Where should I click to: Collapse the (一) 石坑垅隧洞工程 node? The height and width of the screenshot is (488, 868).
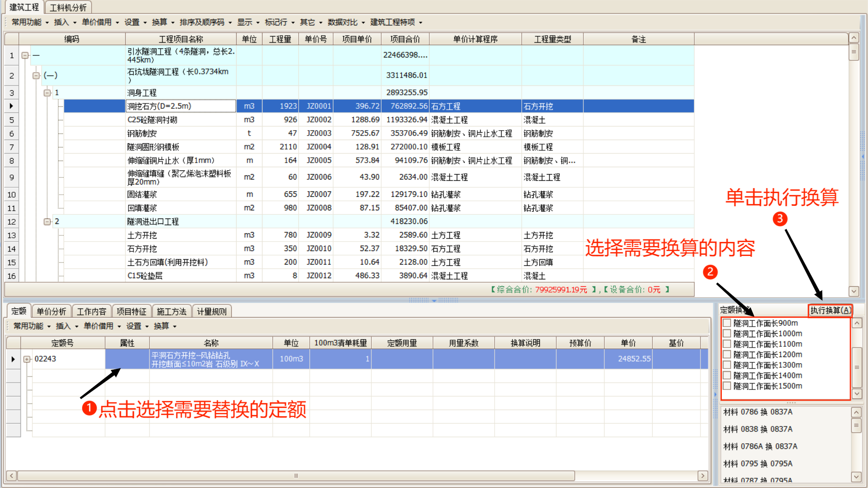coord(36,75)
